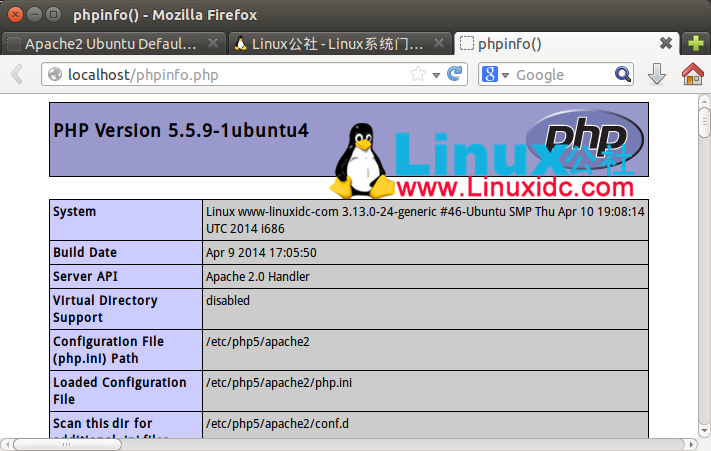Click the vertical scrollbar thumb
Image resolution: width=711 pixels, height=451 pixels.
(704, 122)
